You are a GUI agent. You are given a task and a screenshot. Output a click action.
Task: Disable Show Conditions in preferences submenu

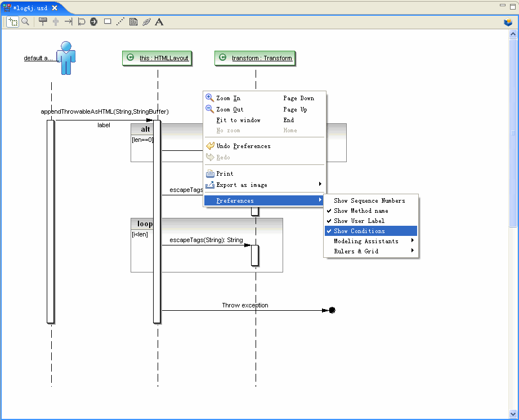[x=359, y=231]
